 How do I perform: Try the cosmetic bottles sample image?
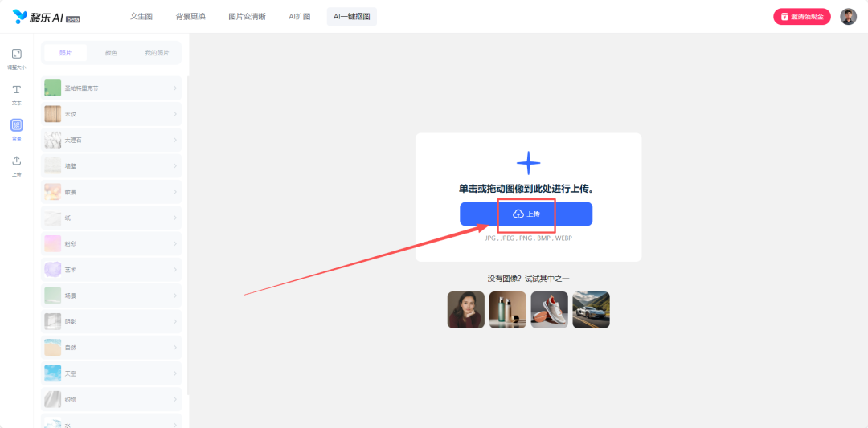(508, 310)
